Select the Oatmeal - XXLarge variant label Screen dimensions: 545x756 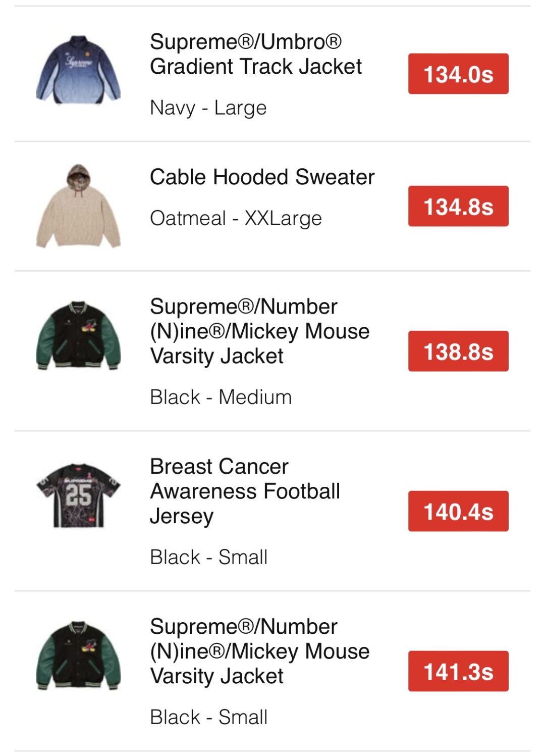(x=236, y=218)
